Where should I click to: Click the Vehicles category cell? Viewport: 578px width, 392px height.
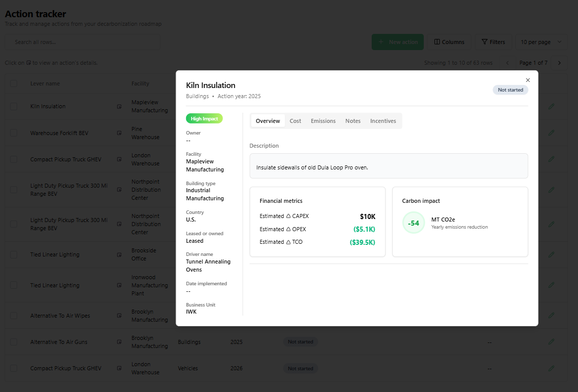pyautogui.click(x=188, y=368)
